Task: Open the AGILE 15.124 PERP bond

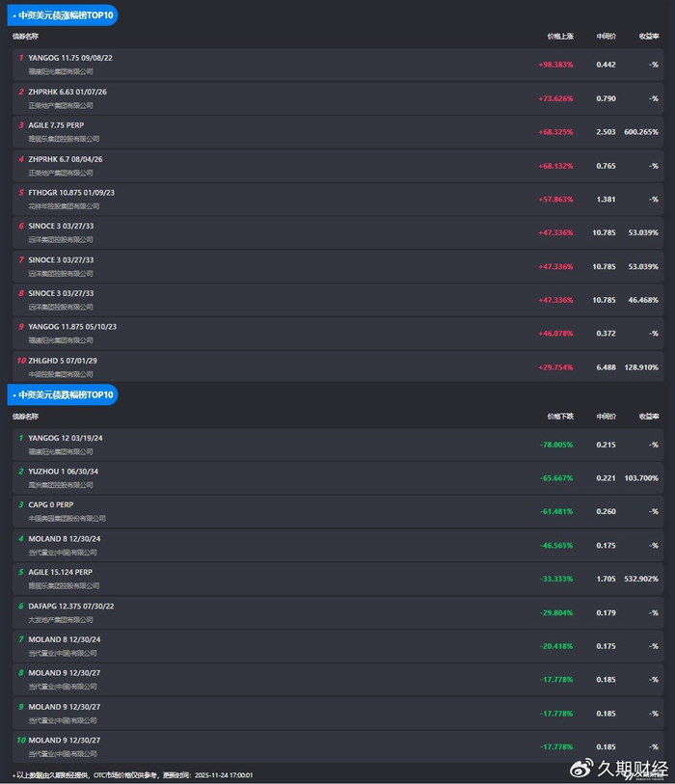Action: click(61, 572)
